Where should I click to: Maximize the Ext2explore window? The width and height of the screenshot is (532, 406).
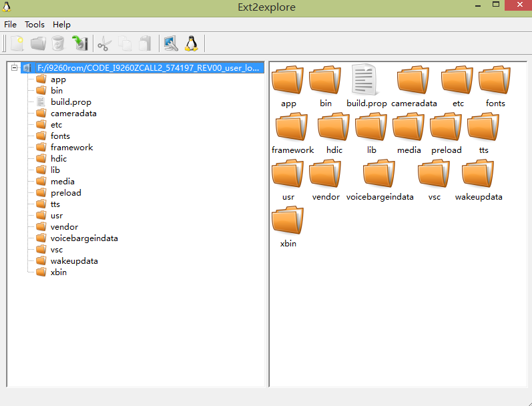click(496, 5)
